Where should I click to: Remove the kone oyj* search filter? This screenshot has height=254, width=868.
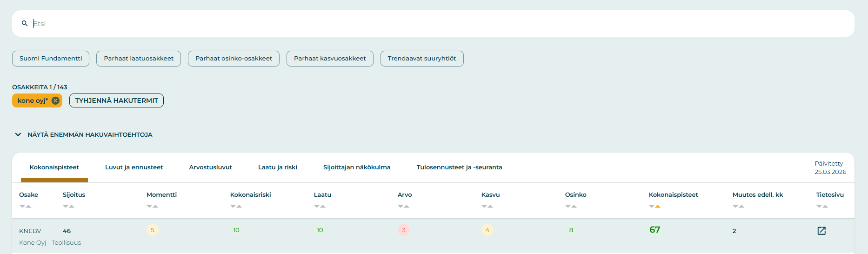(x=55, y=100)
